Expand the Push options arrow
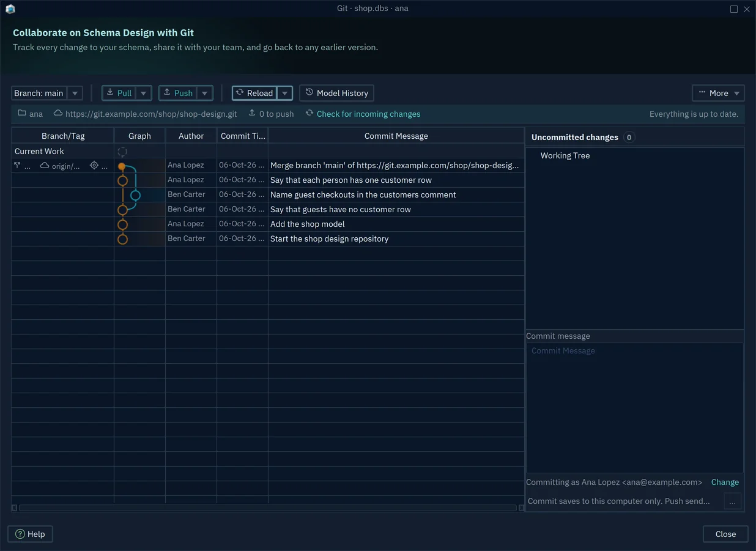Screen dimensions: 756x551 [x=205, y=93]
